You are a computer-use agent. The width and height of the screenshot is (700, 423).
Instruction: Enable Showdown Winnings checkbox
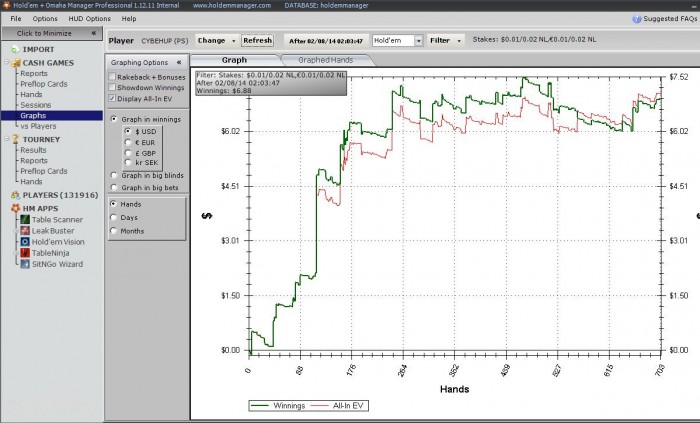coord(112,87)
